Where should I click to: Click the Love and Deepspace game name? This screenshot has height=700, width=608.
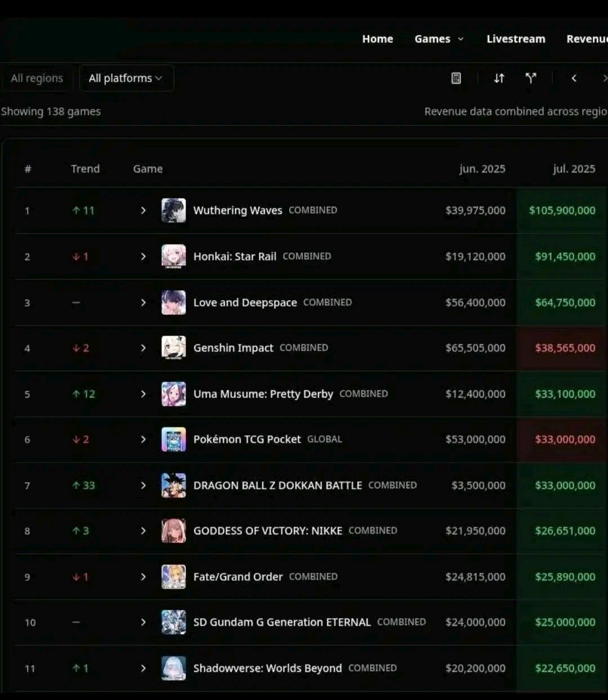click(x=245, y=302)
